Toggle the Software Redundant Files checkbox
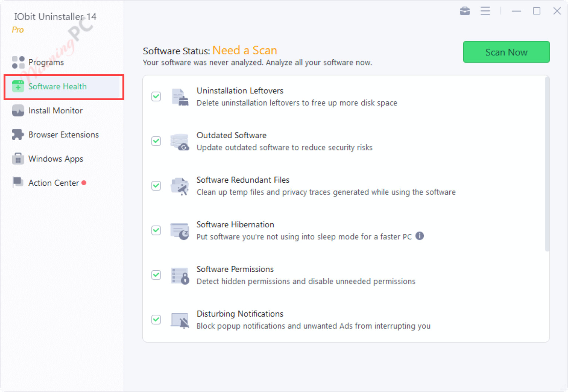Screen dimensions: 568x392 [156, 186]
